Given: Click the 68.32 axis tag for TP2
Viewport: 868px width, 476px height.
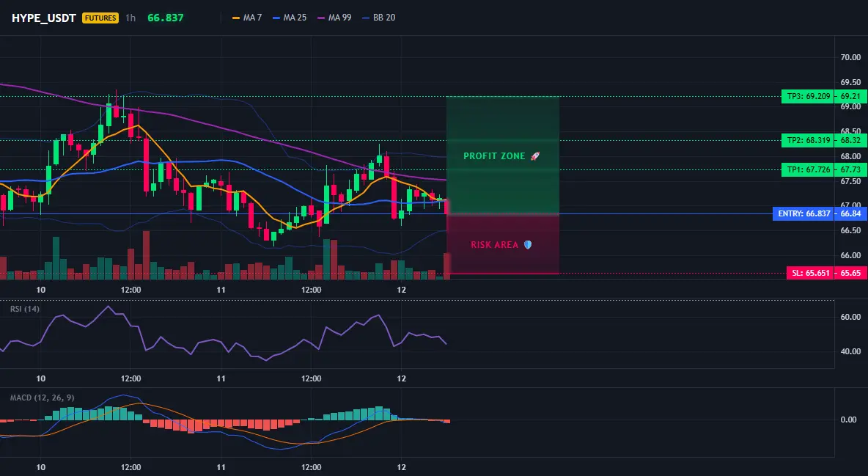Looking at the screenshot, I should (x=850, y=140).
